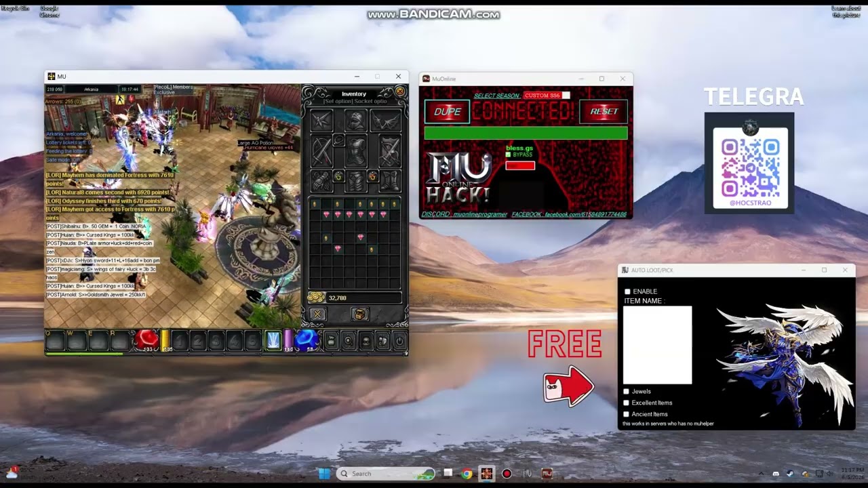Click chat post about Goldsmith Jewel

tap(96, 295)
